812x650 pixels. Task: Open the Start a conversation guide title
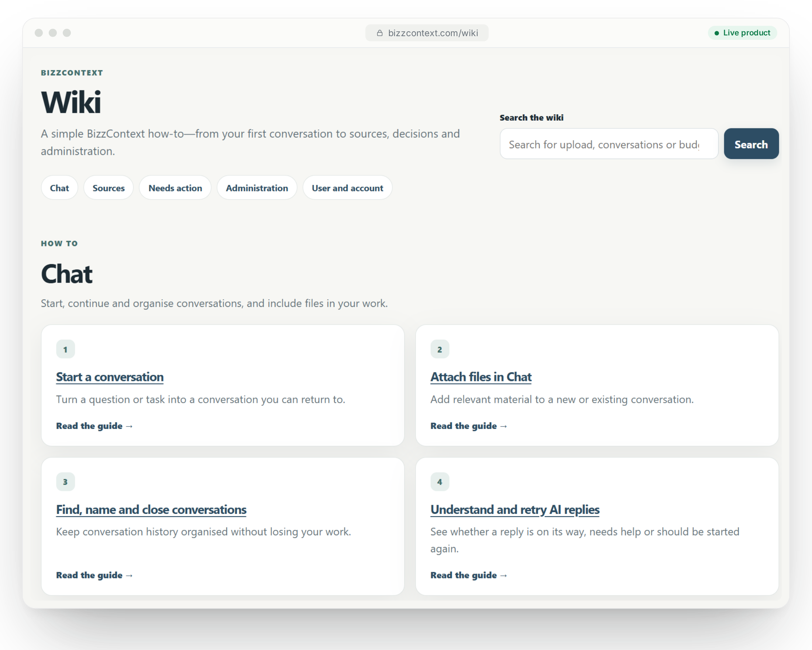(110, 377)
